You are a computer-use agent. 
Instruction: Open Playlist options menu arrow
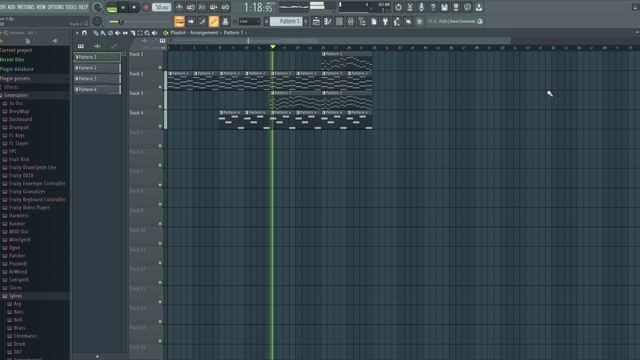point(77,33)
